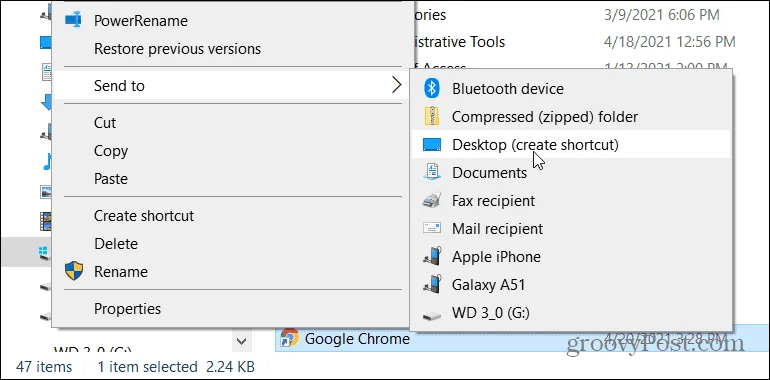Click the Galaxy A51 device icon
The image size is (770, 380).
[432, 284]
